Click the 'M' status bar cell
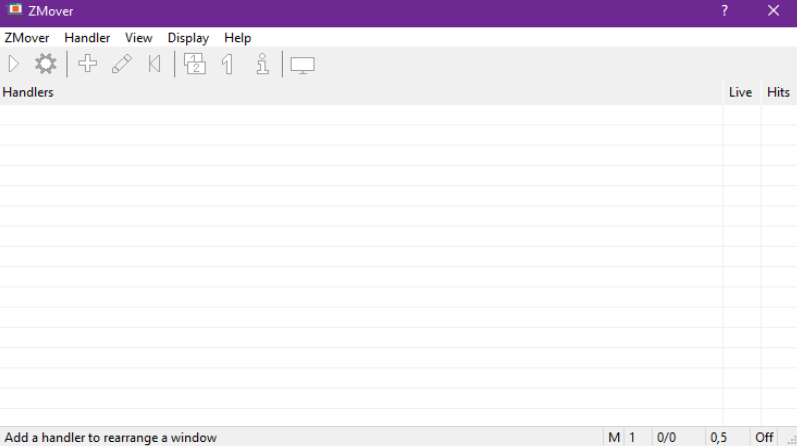Viewport: 797px width, 446px height. pyautogui.click(x=614, y=437)
